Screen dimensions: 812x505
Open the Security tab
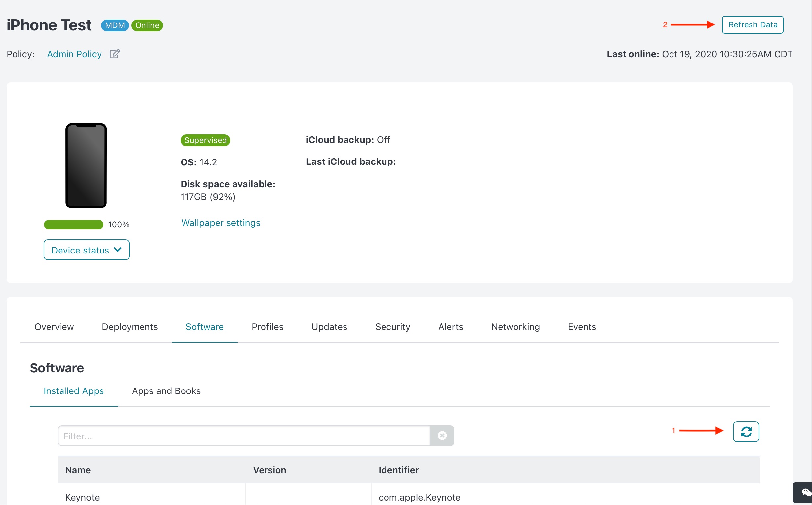point(393,327)
